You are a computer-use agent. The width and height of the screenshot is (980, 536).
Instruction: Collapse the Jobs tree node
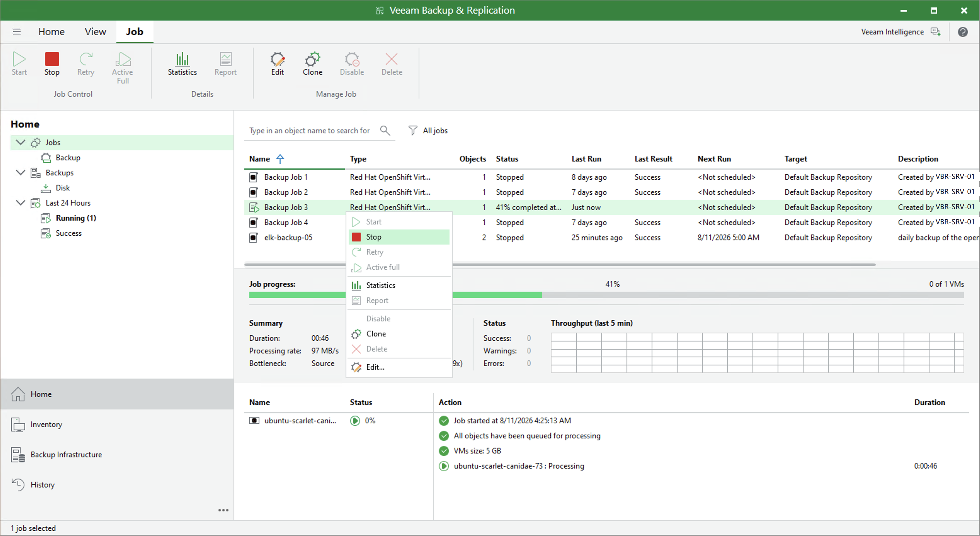[20, 142]
